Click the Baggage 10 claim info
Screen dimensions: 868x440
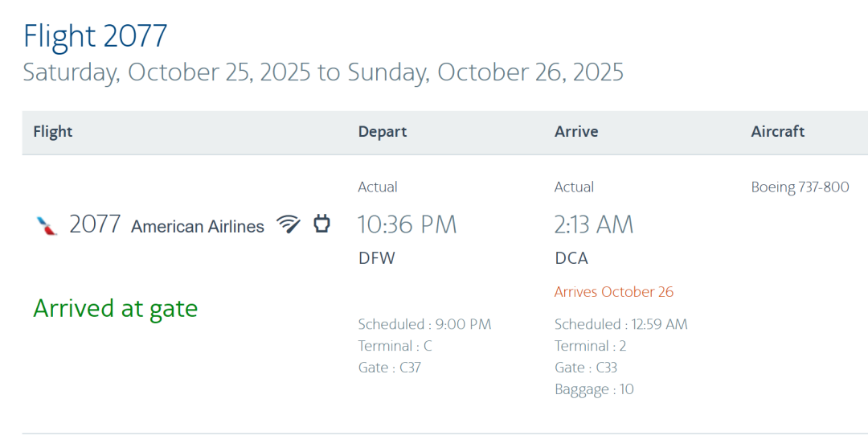594,389
